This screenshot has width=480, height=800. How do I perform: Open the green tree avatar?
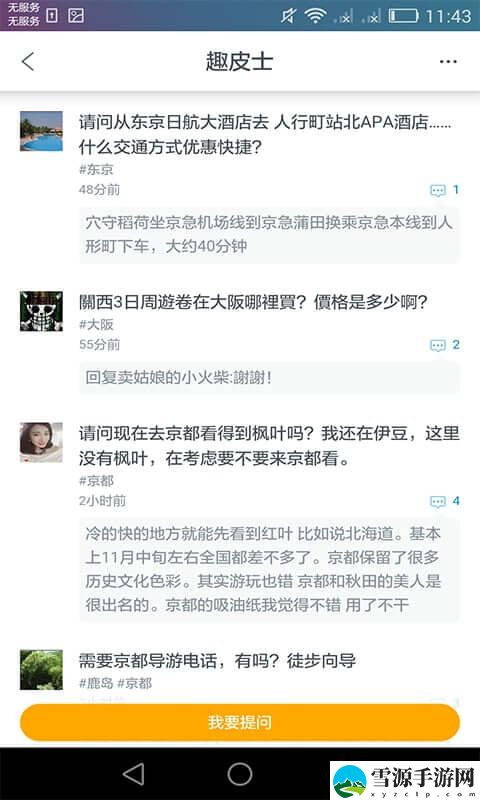coord(41,669)
